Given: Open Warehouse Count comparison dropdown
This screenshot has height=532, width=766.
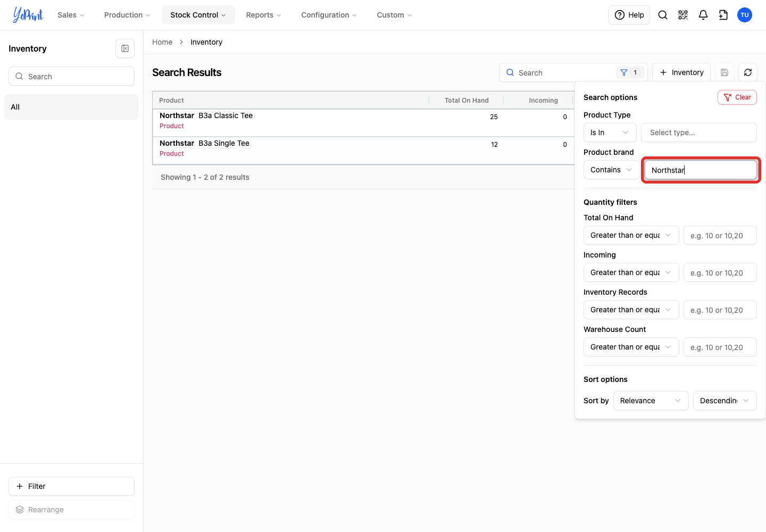Looking at the screenshot, I should click(x=631, y=347).
